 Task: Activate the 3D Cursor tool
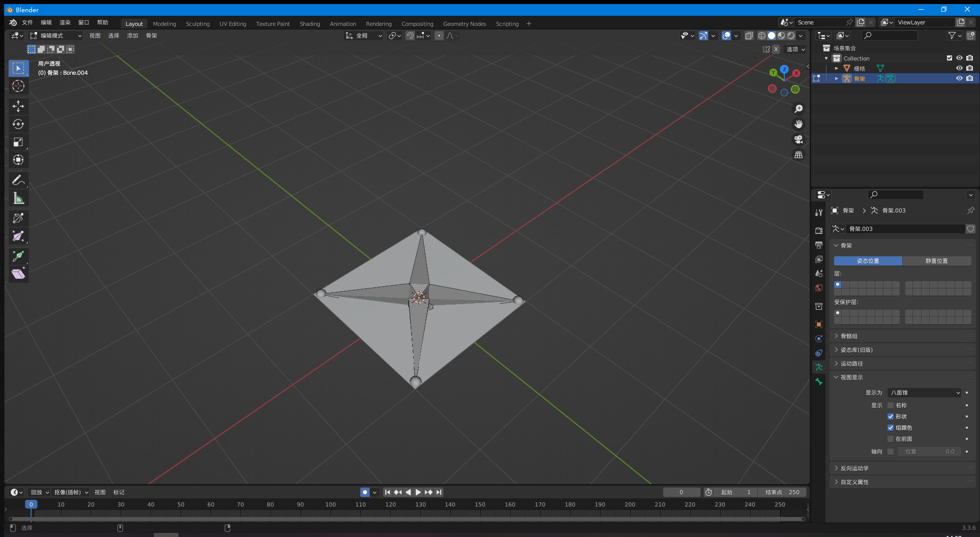tap(18, 86)
